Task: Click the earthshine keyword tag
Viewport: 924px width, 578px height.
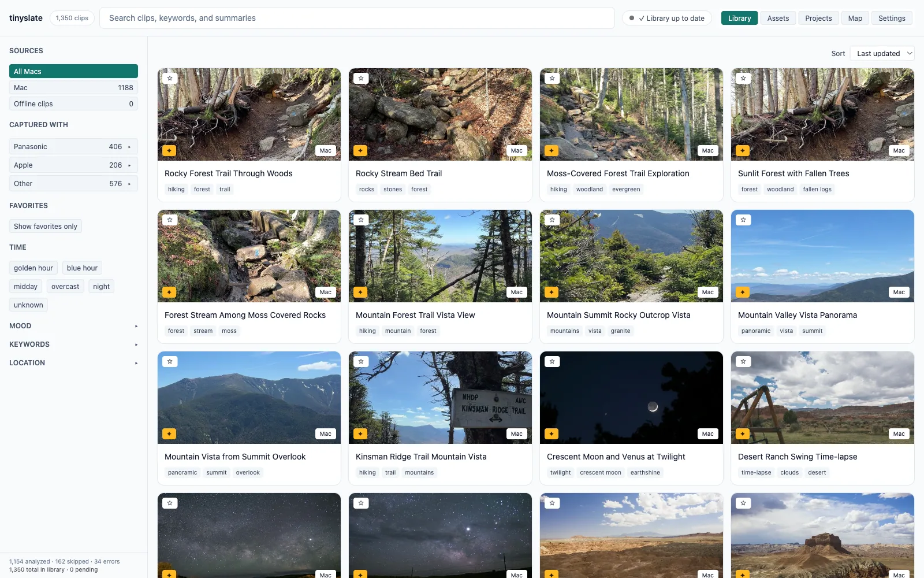Action: pos(645,473)
